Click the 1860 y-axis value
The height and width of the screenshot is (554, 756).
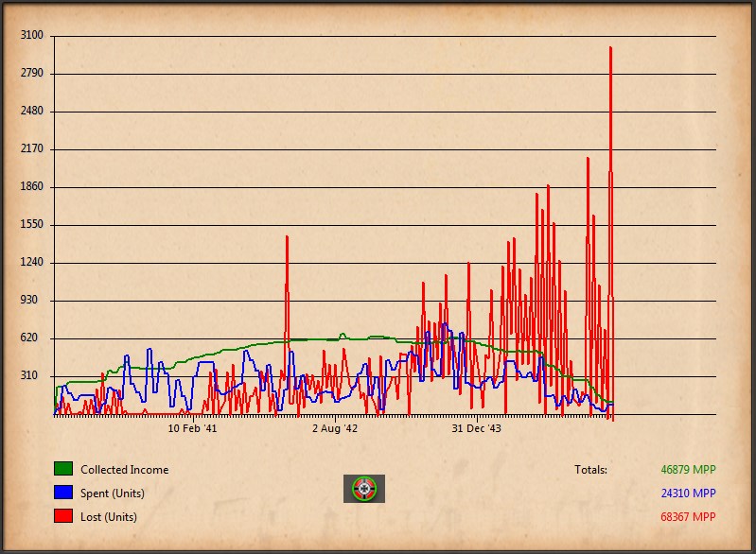coord(32,186)
